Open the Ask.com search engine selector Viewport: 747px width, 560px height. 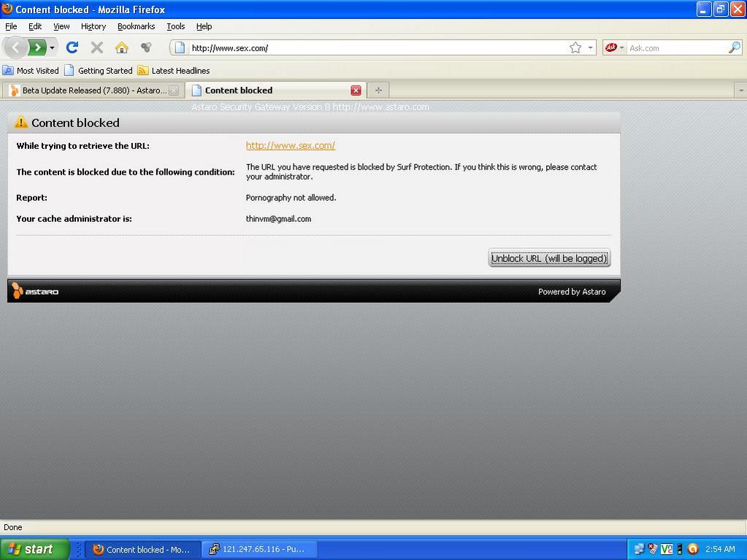pos(614,47)
